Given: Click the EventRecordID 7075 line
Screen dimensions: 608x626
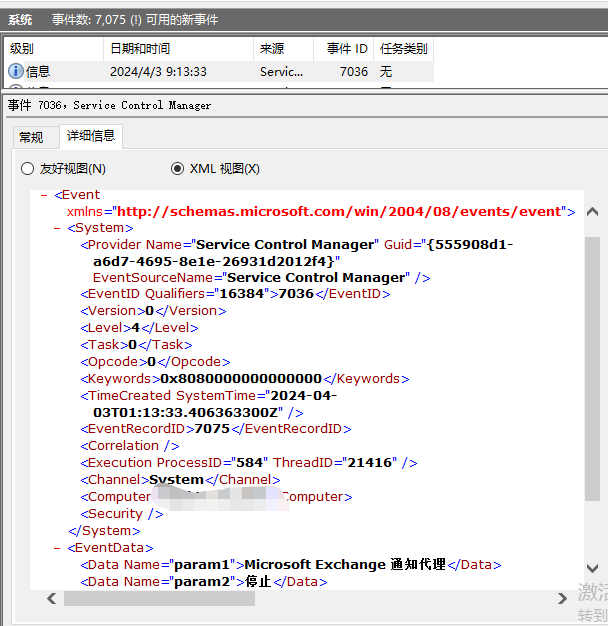Looking at the screenshot, I should pos(216,429).
